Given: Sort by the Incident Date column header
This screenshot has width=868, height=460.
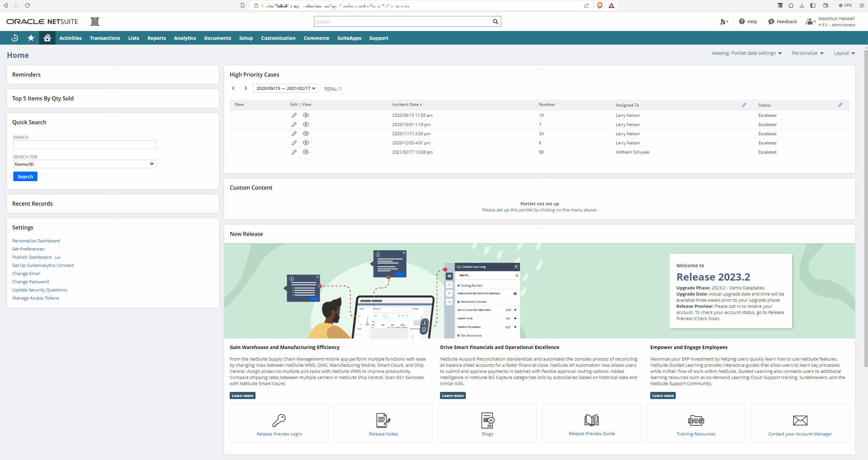Looking at the screenshot, I should [407, 105].
